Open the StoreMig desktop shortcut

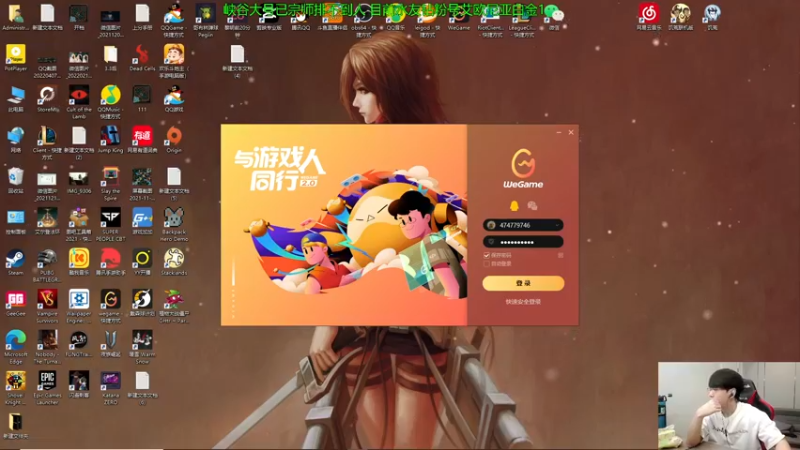coord(47,98)
